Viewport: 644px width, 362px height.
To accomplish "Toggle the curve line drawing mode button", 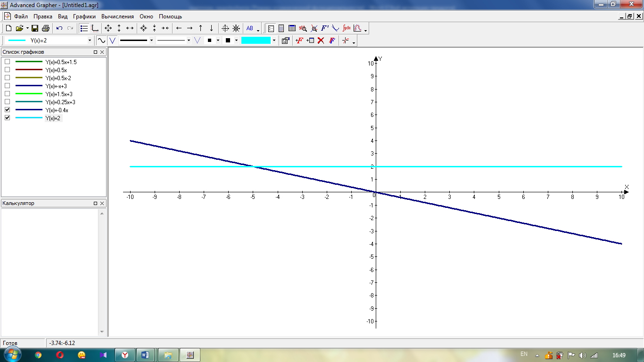I will 101,41.
